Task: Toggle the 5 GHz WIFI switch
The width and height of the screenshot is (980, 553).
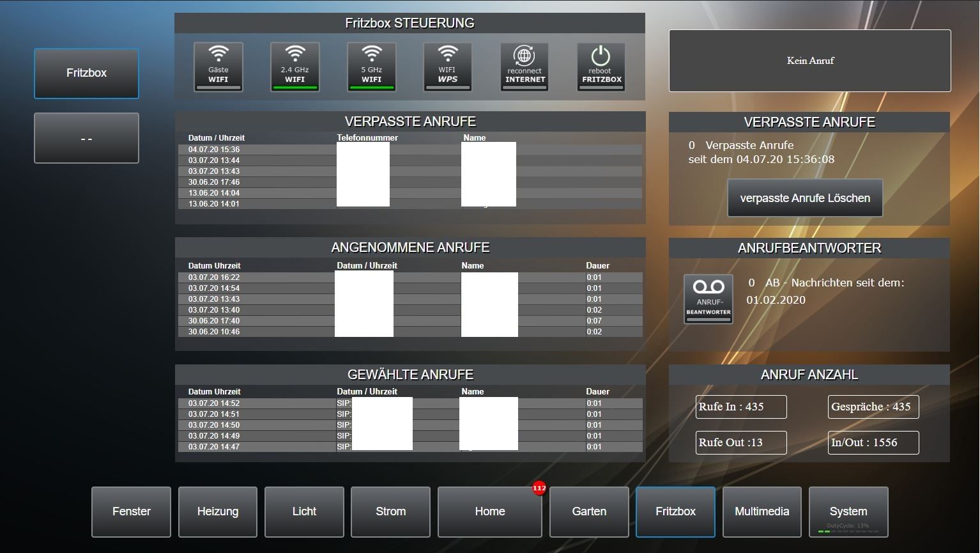Action: click(x=371, y=67)
